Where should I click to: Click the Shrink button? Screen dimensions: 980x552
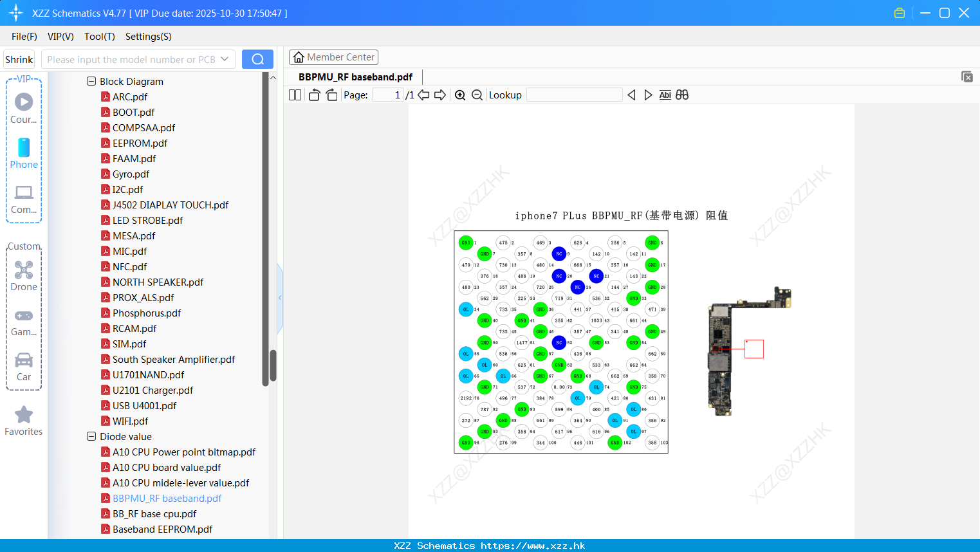click(19, 59)
